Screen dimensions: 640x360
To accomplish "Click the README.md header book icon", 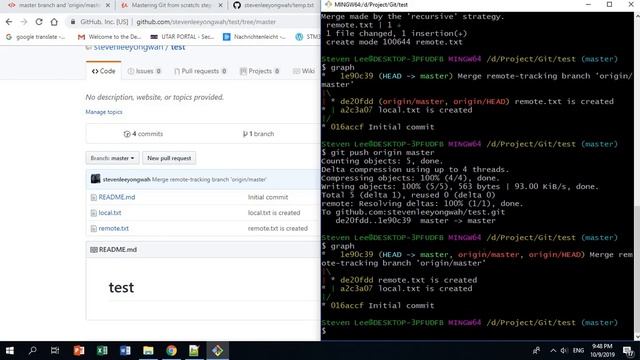I will [93, 249].
